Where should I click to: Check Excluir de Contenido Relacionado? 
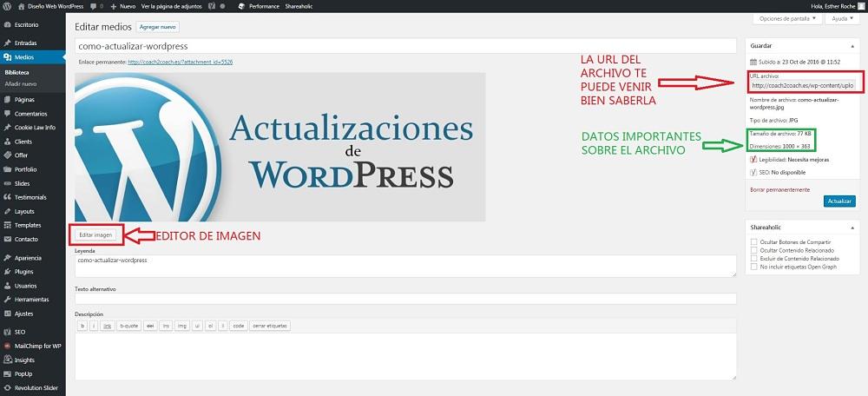pyautogui.click(x=753, y=259)
